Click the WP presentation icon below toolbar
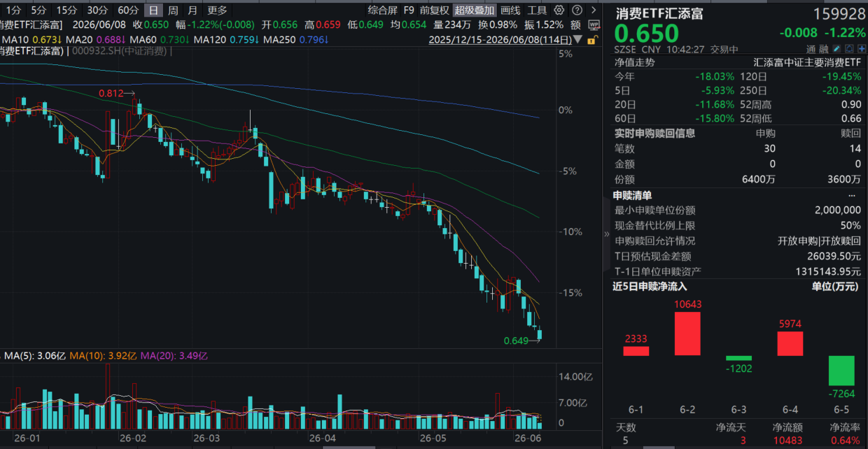Viewport: 868px width, 449px height. (594, 25)
